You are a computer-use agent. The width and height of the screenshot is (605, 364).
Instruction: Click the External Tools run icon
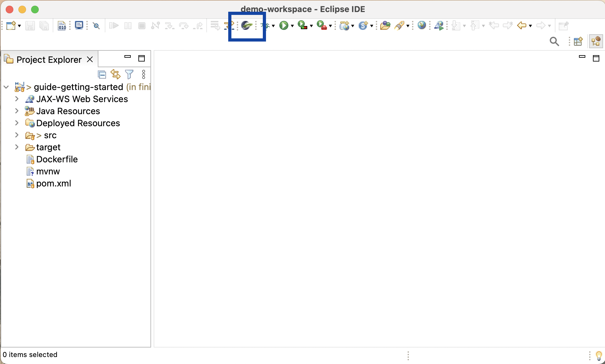[x=322, y=25]
